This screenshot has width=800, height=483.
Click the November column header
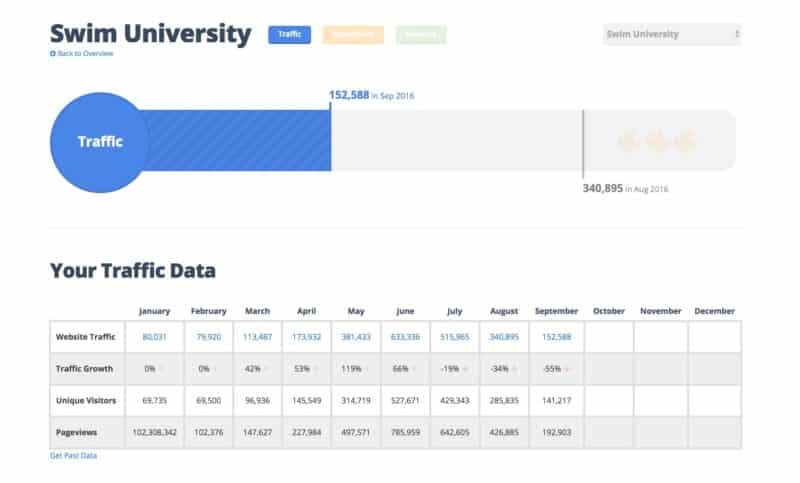point(661,311)
